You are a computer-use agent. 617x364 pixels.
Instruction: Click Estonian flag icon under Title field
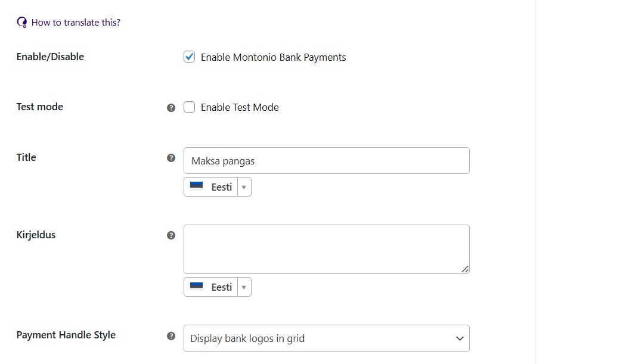pyautogui.click(x=196, y=186)
